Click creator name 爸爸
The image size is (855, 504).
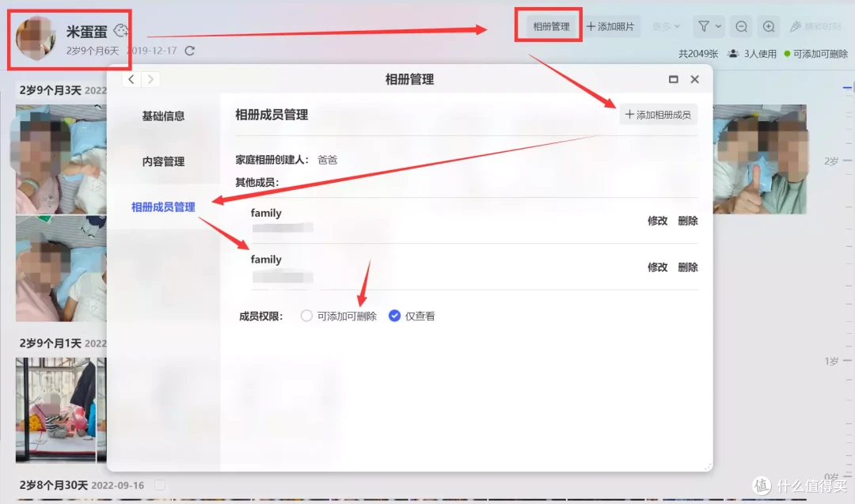click(327, 160)
